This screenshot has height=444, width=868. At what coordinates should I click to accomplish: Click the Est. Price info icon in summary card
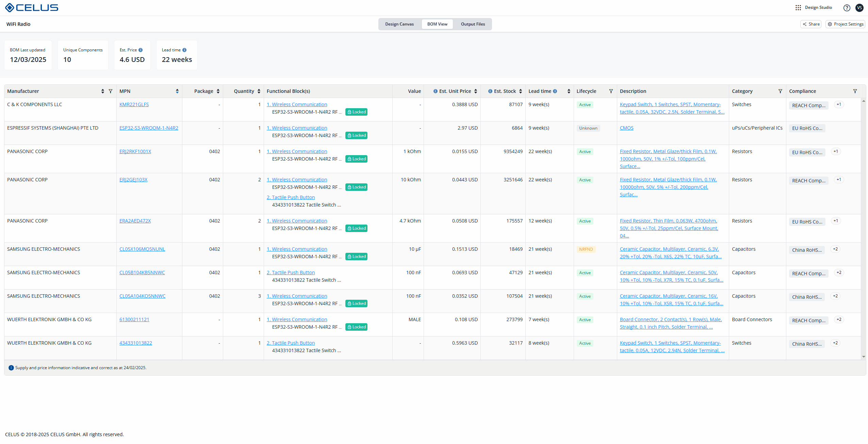click(141, 50)
